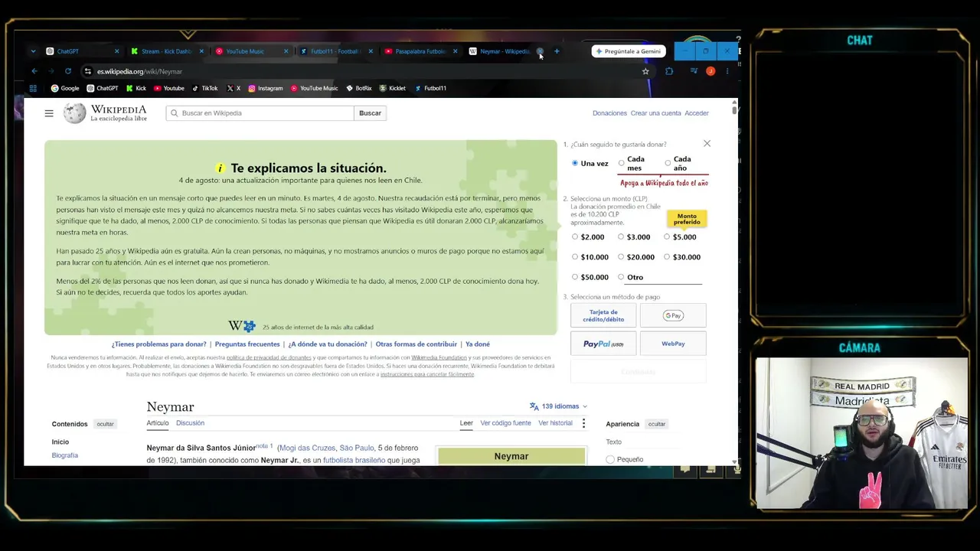Click the browser back arrow
The width and height of the screenshot is (980, 551).
coord(34,71)
